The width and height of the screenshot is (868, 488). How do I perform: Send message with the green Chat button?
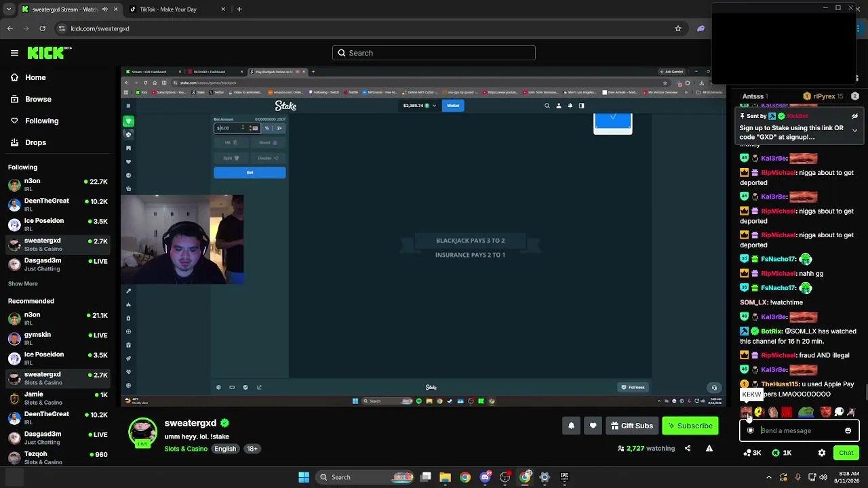tap(846, 453)
